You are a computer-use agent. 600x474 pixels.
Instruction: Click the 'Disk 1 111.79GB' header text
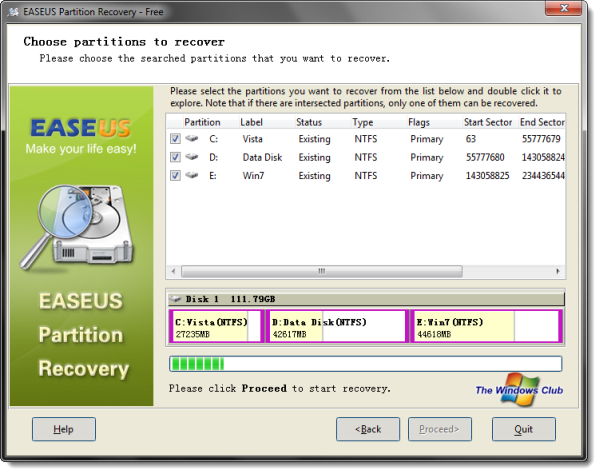[230, 299]
